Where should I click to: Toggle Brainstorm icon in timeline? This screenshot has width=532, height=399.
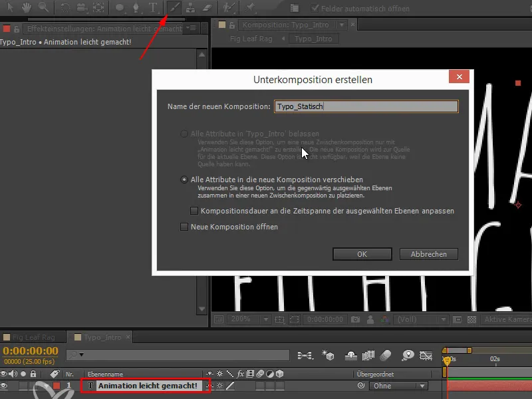click(408, 355)
